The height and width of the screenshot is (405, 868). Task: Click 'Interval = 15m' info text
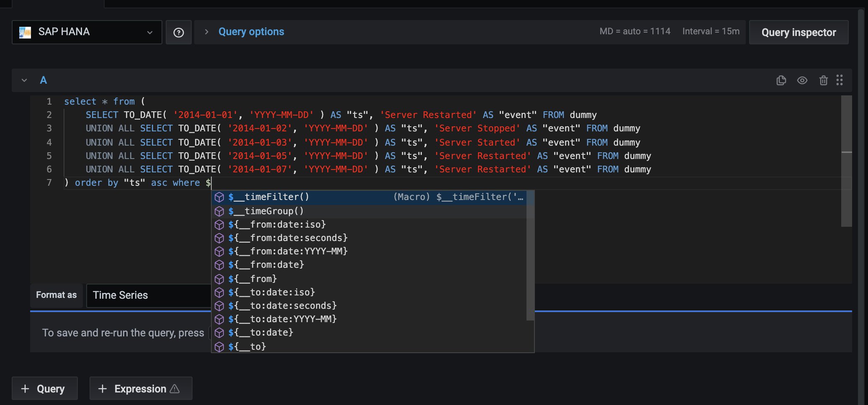(711, 31)
